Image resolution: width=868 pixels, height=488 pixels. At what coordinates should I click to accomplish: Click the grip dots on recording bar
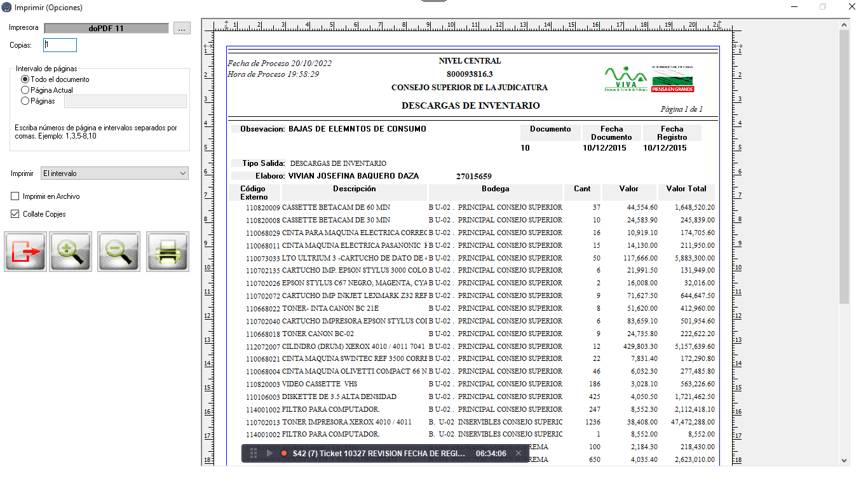(x=254, y=453)
